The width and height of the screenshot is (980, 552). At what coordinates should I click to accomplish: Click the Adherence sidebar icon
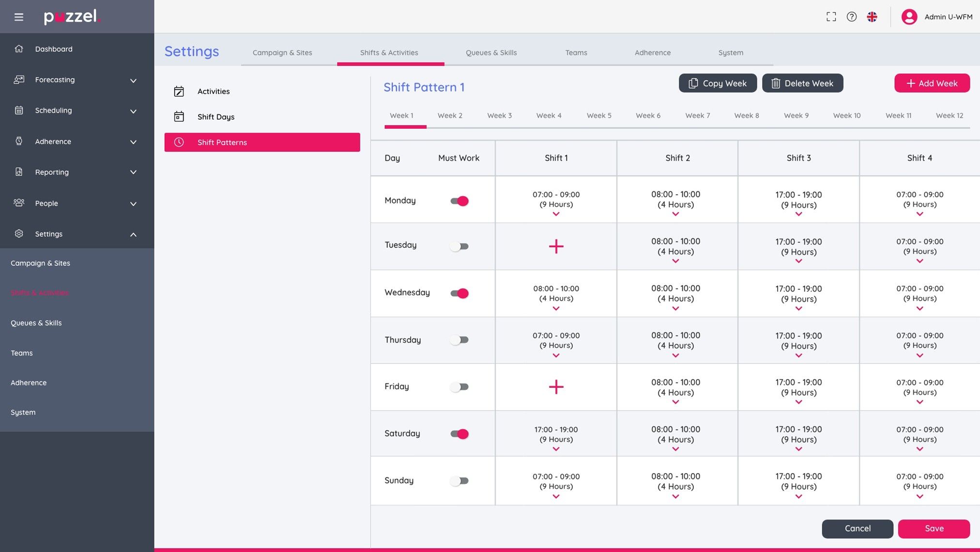19,141
